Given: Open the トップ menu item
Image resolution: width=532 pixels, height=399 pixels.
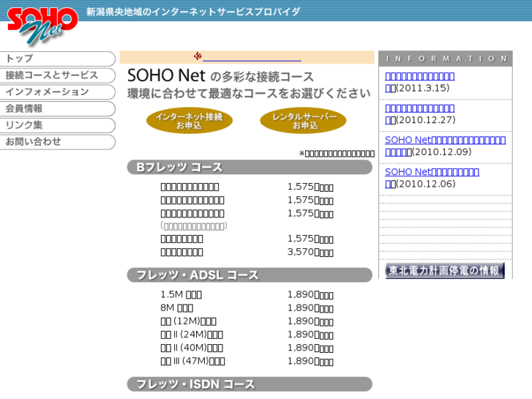Looking at the screenshot, I should coord(57,59).
